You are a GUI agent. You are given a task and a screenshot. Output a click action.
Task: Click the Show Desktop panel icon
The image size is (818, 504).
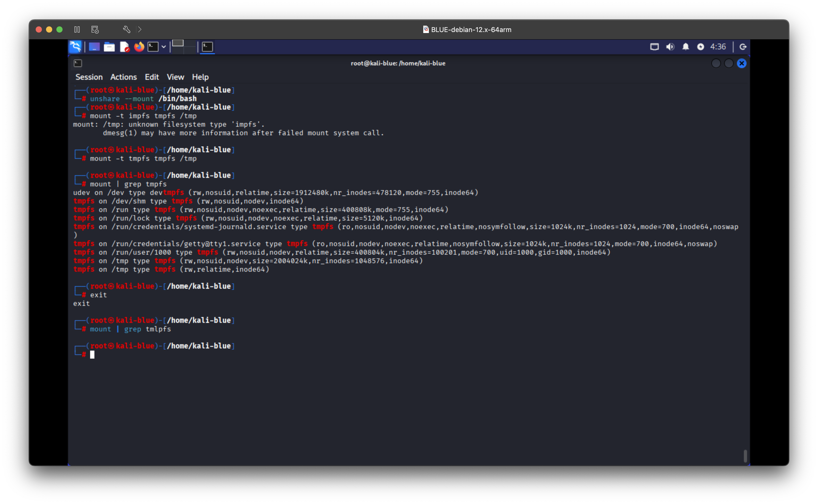coord(94,47)
